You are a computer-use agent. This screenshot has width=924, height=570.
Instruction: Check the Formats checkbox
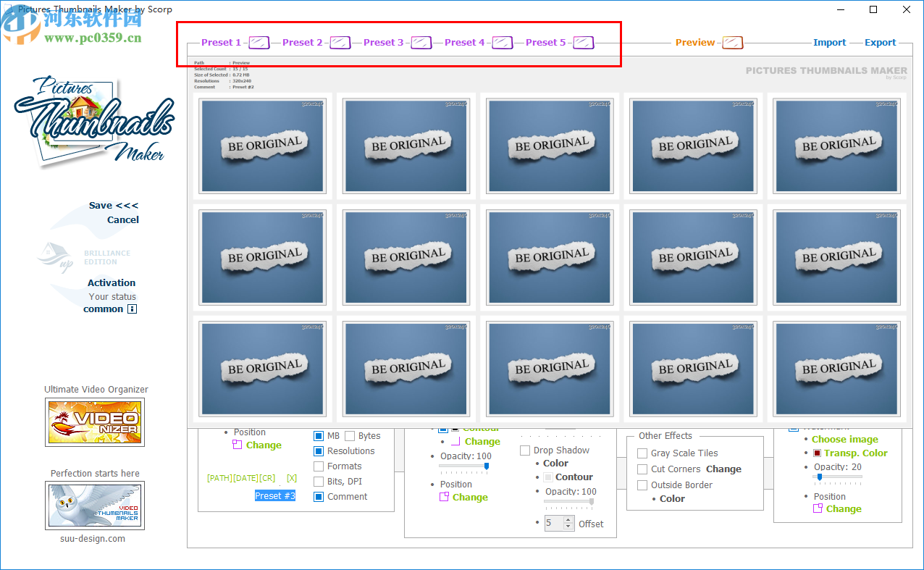[x=318, y=466]
